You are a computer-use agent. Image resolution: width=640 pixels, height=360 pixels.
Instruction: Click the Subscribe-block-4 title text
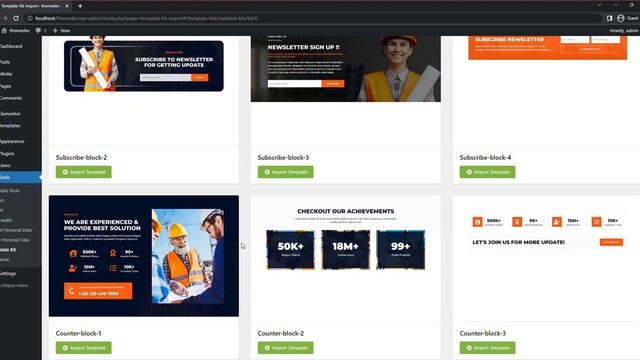pyautogui.click(x=485, y=158)
